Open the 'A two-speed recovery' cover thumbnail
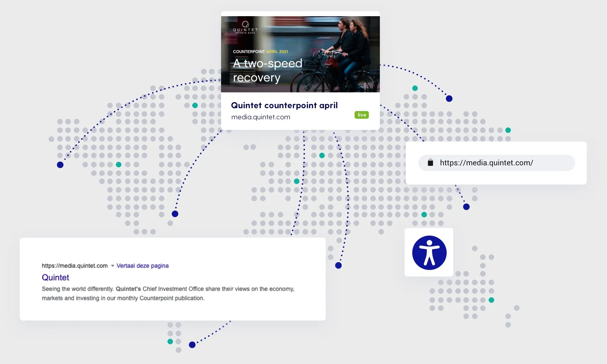607x364 pixels. (300, 54)
